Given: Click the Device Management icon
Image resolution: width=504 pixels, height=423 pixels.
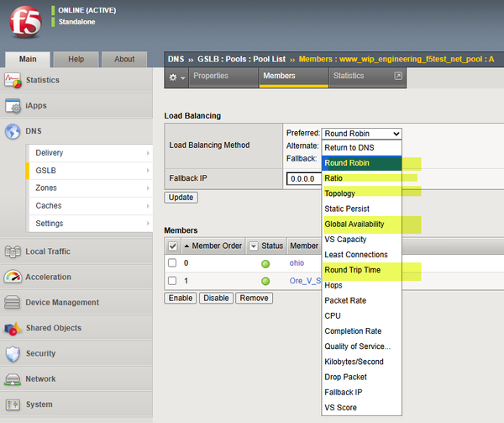Looking at the screenshot, I should pos(13,303).
